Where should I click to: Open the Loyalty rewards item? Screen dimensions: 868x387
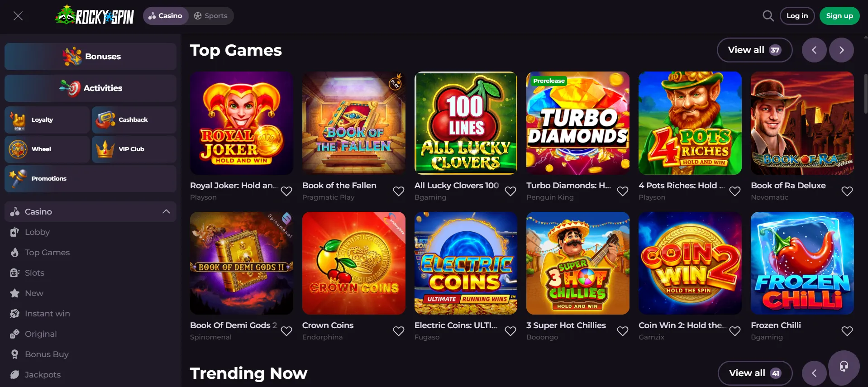47,119
